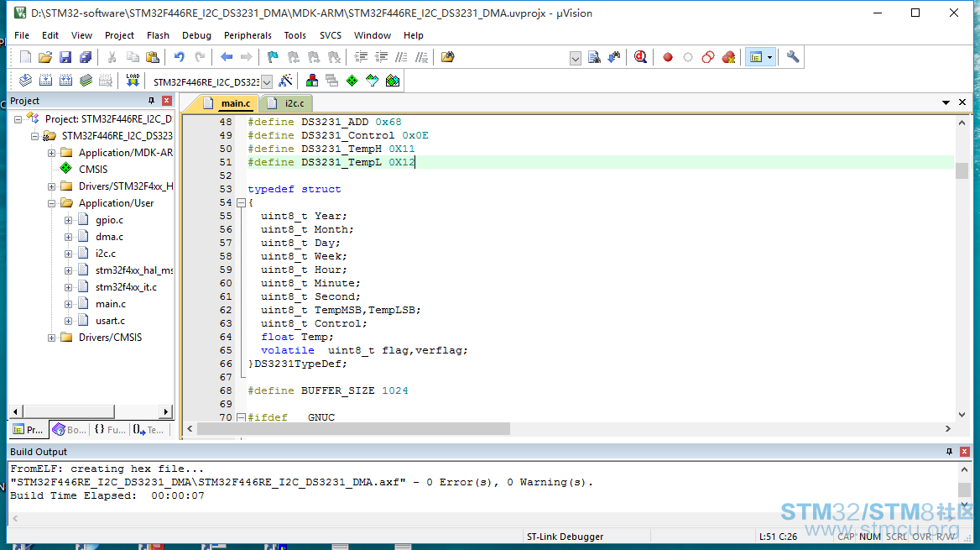Switch to the Templates panel tab
This screenshot has width=980, height=550.
[x=149, y=430]
